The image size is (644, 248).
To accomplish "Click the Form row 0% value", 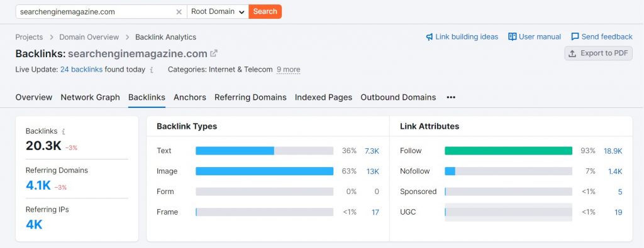I will (x=351, y=192).
